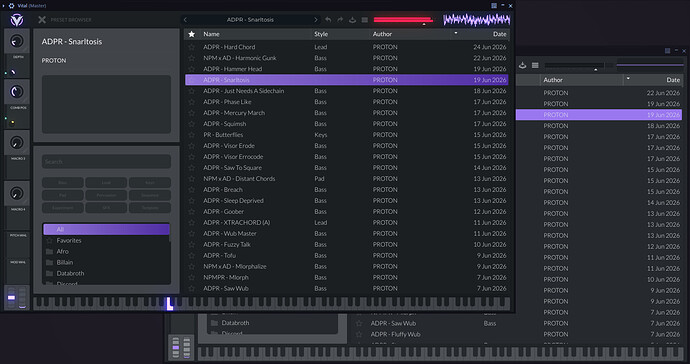Click the Vital logo icon

tap(17, 20)
